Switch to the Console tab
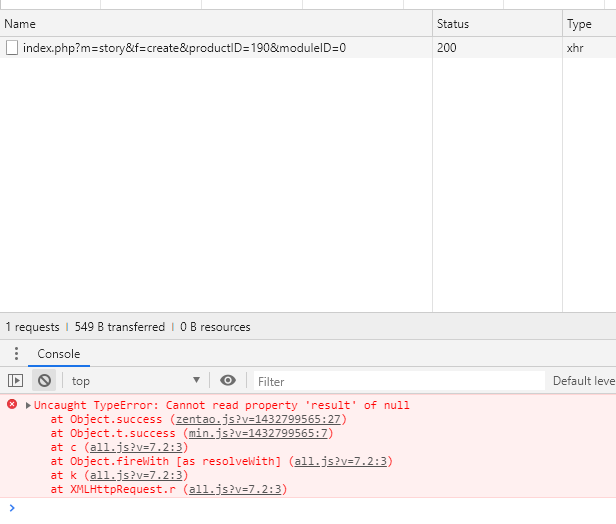Screen dimensions: 616x524 [58, 354]
